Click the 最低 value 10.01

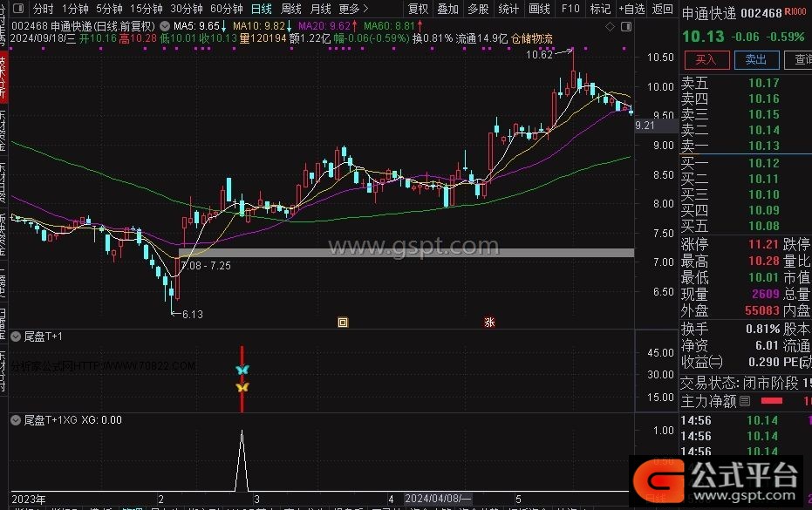click(x=763, y=277)
